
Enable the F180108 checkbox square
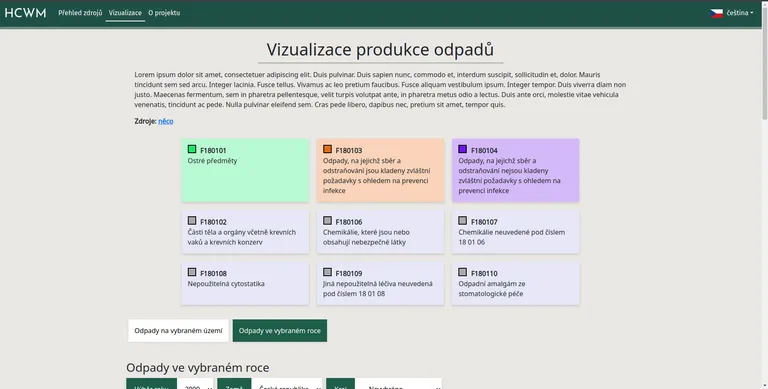(192, 272)
